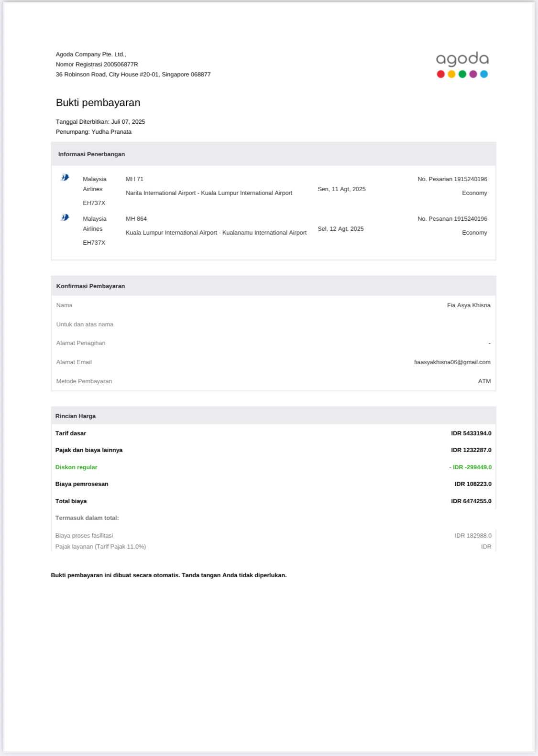Click the email address fiaasyakhisna06@gmail.com

click(x=452, y=362)
